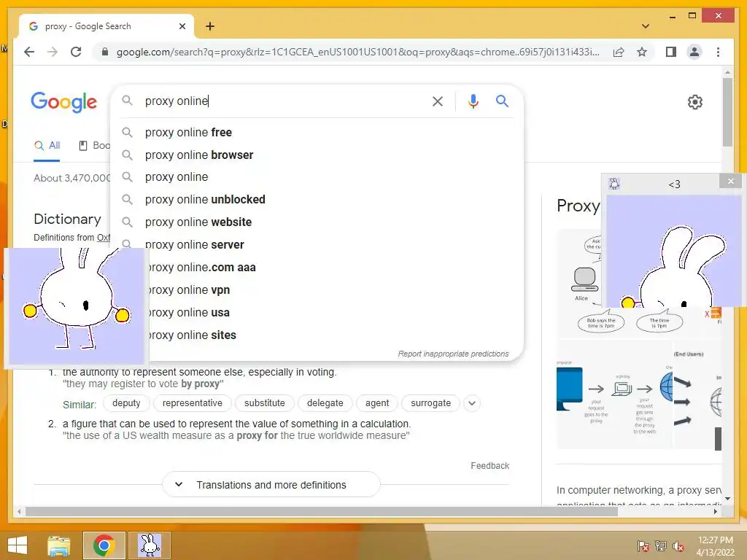Click Report inappropriate predictions
Screen dimensions: 747x560
click(453, 354)
